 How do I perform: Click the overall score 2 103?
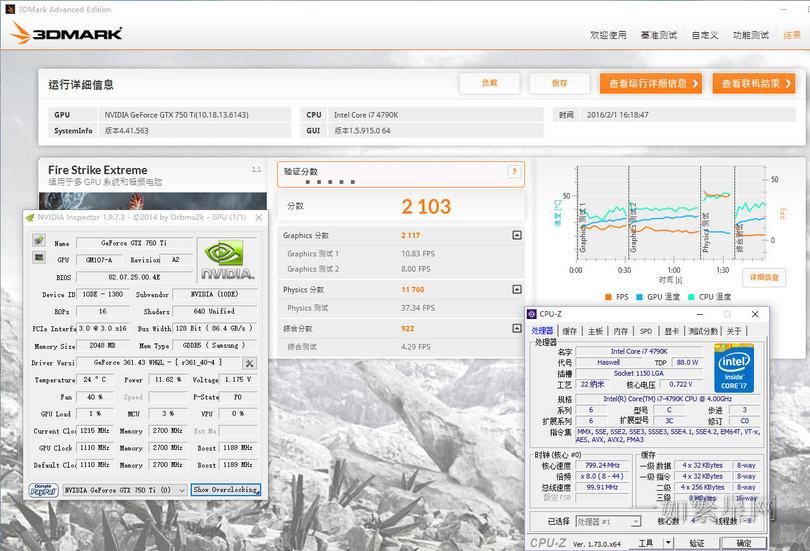point(426,207)
